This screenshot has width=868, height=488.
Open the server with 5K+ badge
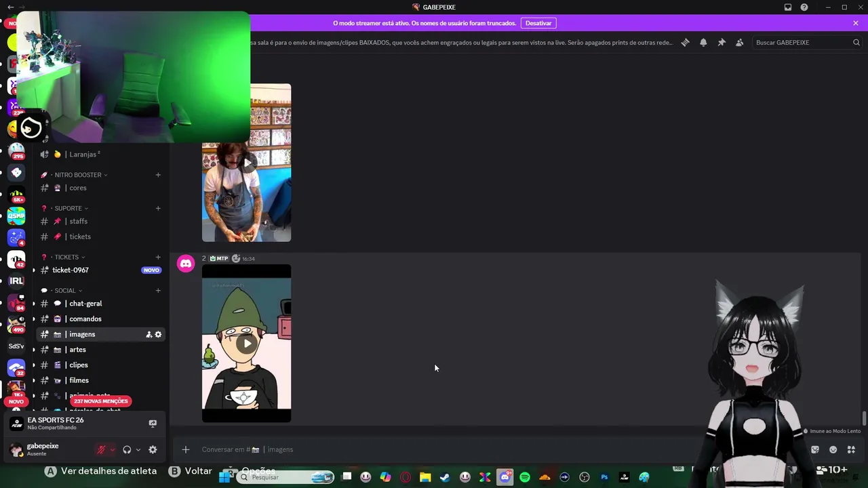(x=16, y=195)
